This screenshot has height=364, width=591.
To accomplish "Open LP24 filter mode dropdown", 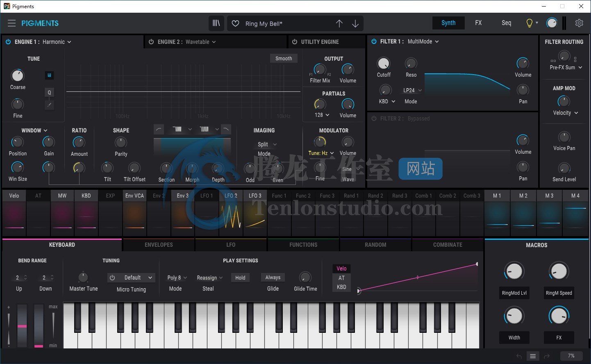I will 412,90.
